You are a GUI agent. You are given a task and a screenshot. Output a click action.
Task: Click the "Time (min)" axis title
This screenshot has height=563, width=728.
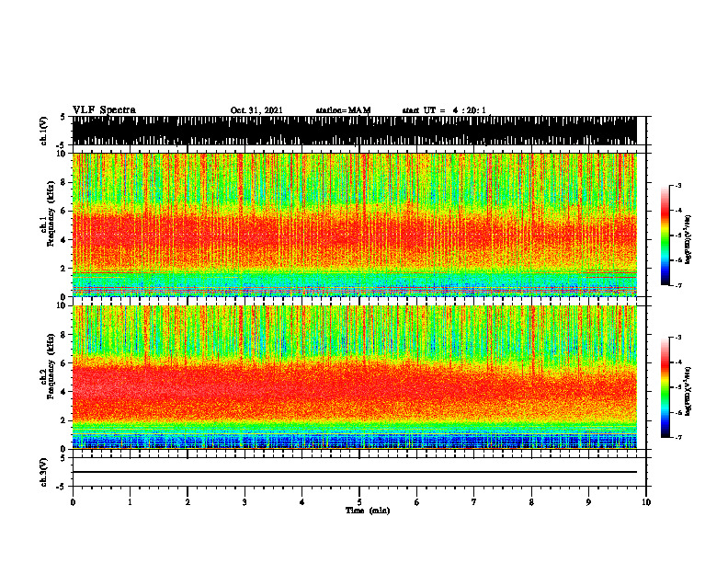pyautogui.click(x=368, y=511)
